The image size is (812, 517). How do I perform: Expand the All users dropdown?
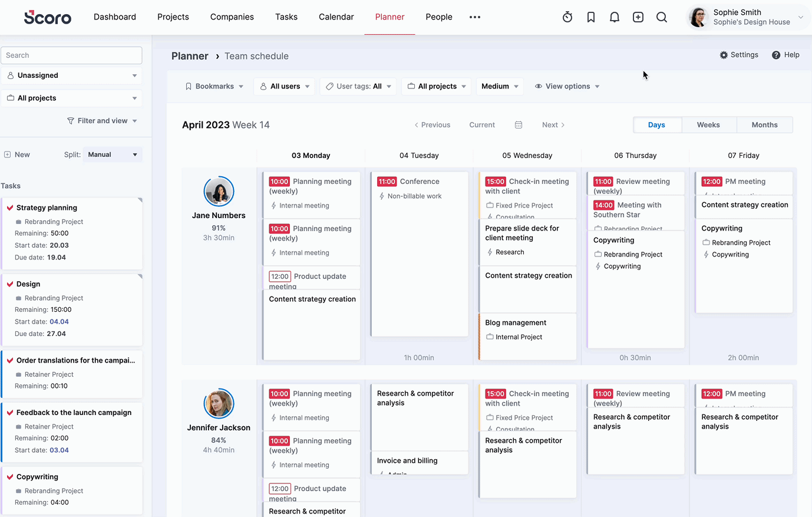[285, 86]
